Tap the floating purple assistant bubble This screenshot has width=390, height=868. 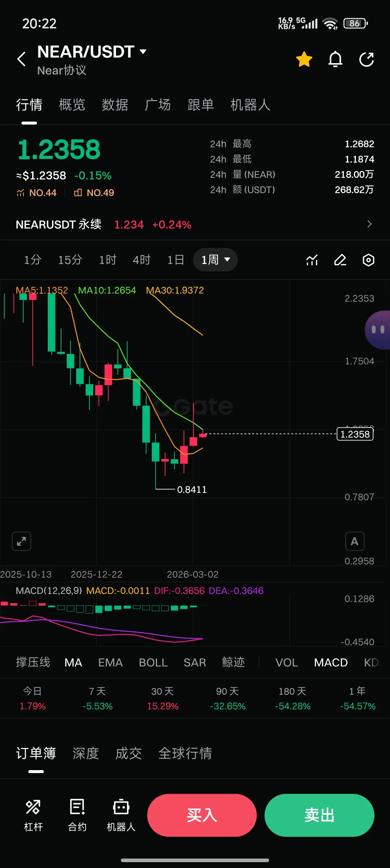[378, 330]
